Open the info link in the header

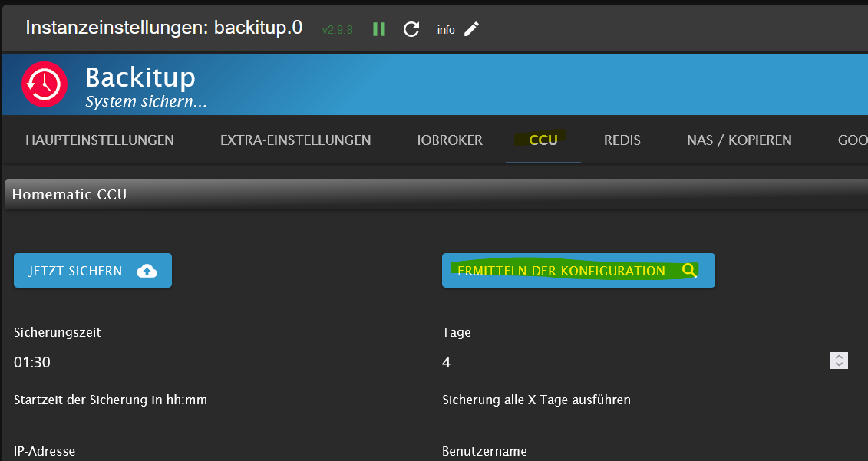(x=446, y=30)
